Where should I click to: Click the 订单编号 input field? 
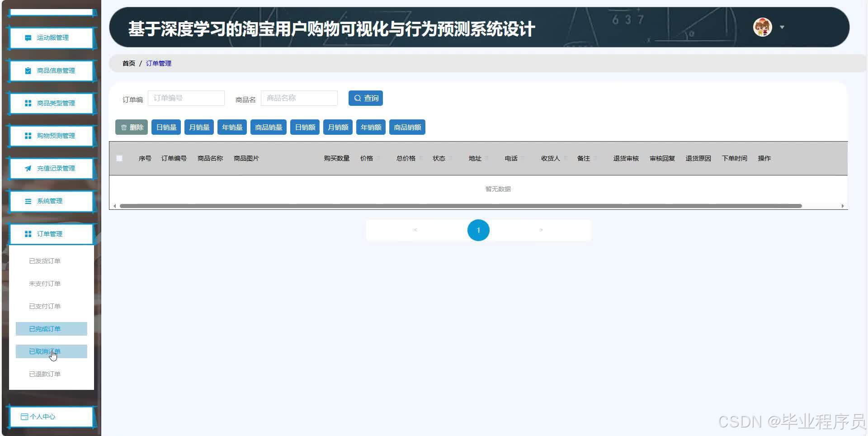pyautogui.click(x=186, y=98)
